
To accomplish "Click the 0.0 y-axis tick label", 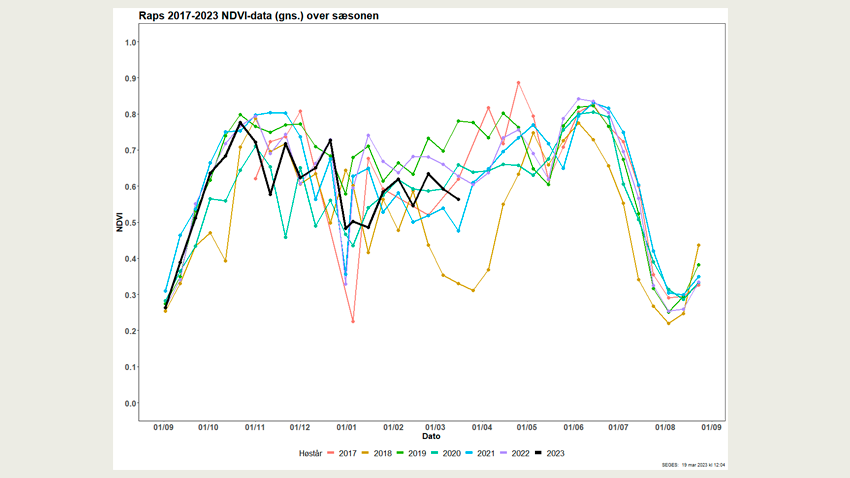I will pyautogui.click(x=131, y=403).
